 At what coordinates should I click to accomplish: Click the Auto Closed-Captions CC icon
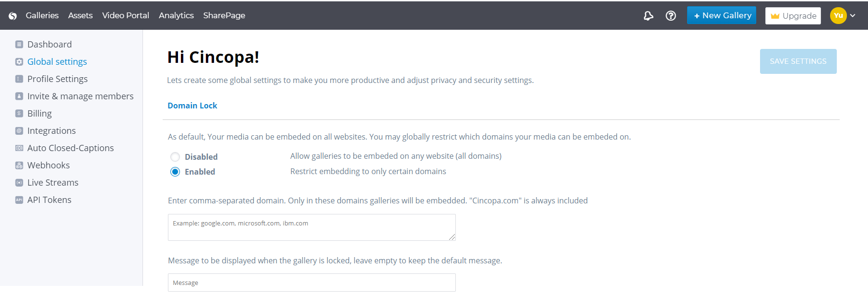(x=19, y=148)
